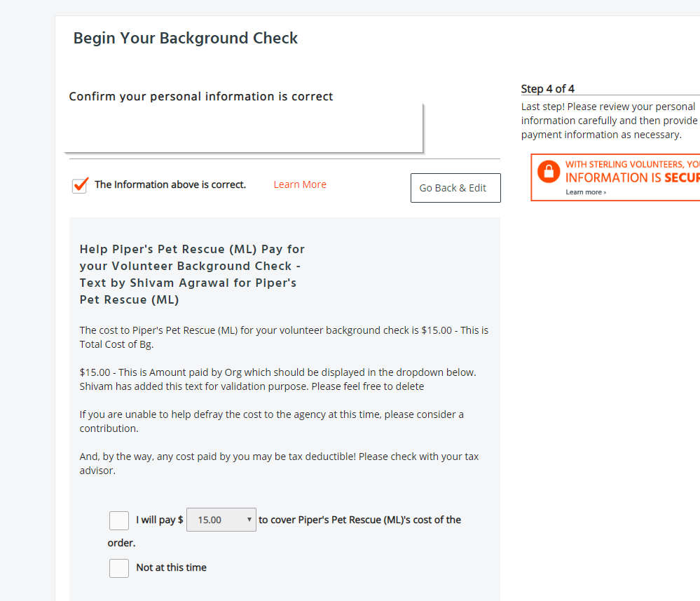Click the 'Begin Your Background Check' heading
This screenshot has height=601, width=700.
click(x=186, y=38)
